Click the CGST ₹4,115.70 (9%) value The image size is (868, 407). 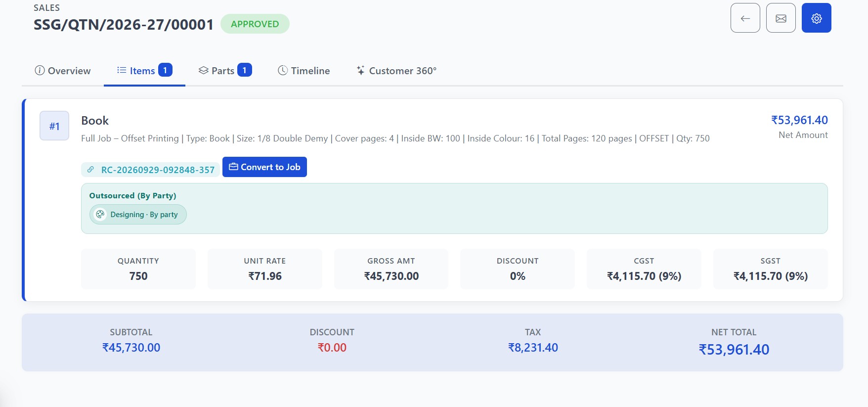point(644,276)
